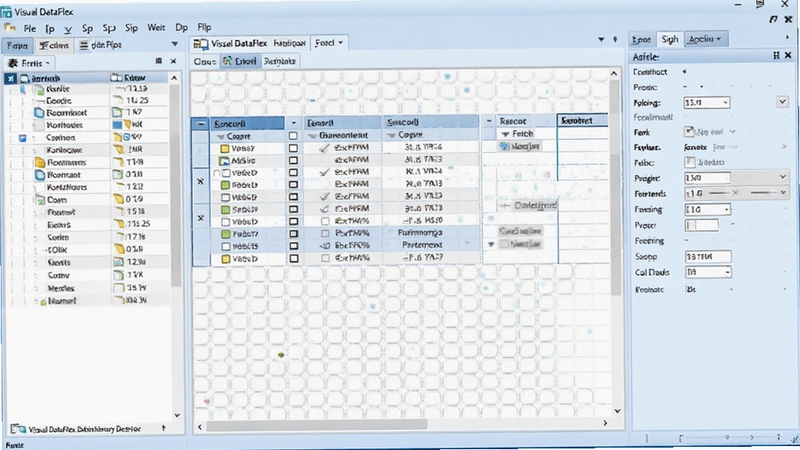800x450 pixels.
Task: Toggle the bold checkbox in the Adsiic row
Action: click(x=293, y=161)
